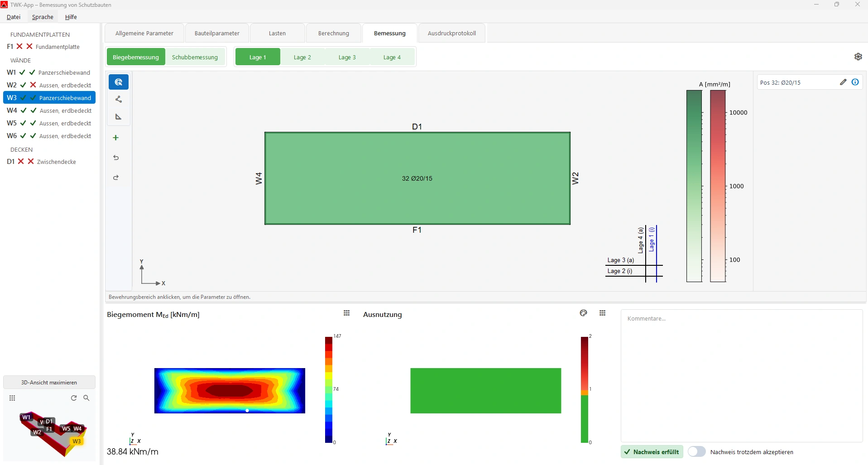Click the green reinforcement color scale bar
The height and width of the screenshot is (465, 868).
point(694,186)
